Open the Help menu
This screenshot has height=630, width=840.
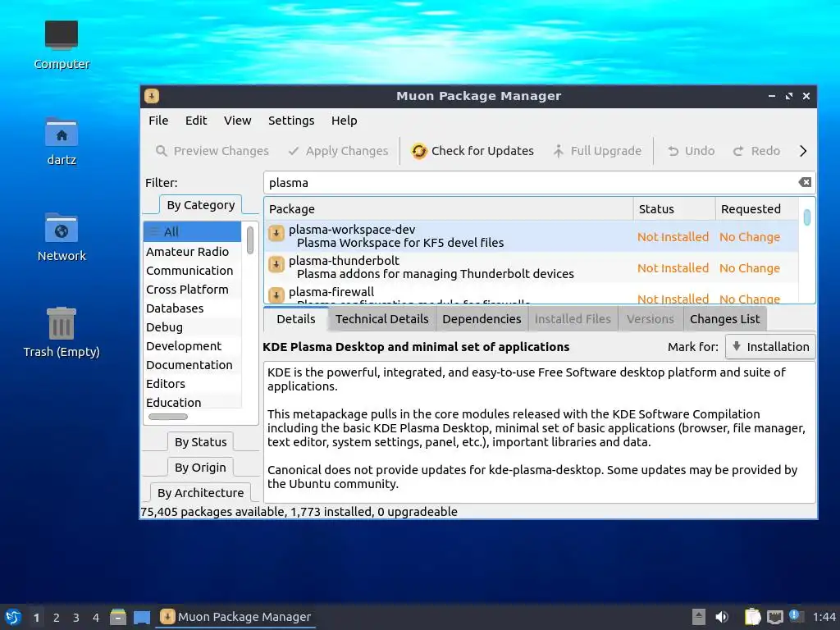[344, 121]
